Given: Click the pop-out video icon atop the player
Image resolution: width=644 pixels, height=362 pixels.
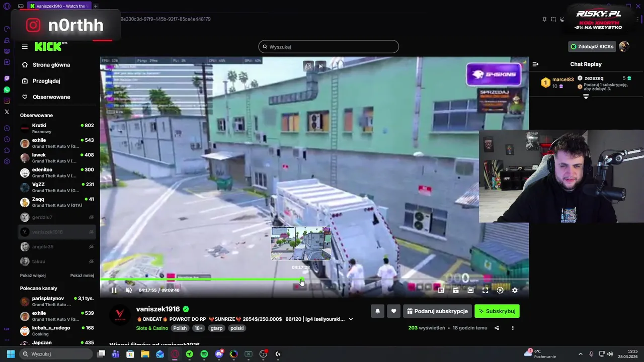Looking at the screenshot, I should pos(308,66).
